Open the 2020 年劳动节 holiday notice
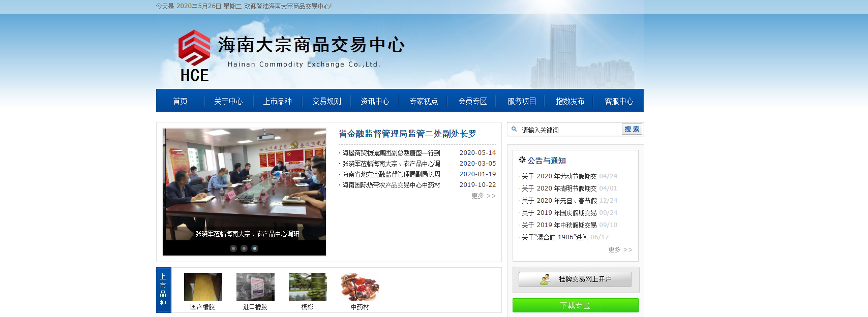Viewport: 868px width, 317px height. click(x=559, y=176)
